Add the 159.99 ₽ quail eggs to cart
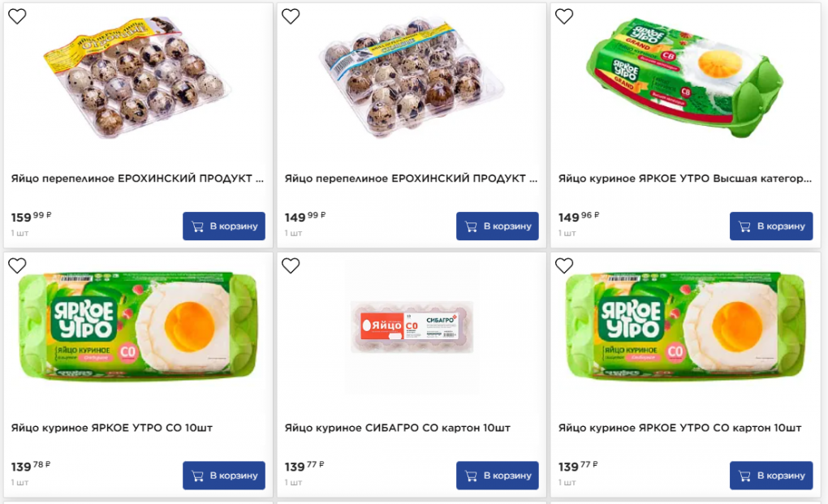Viewport: 828px width, 504px height. pos(224,226)
